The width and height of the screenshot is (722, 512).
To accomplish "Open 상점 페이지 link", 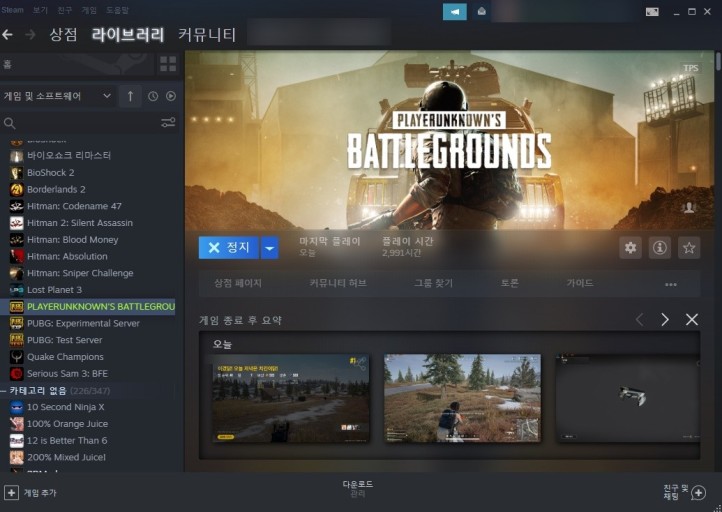I will tap(238, 283).
